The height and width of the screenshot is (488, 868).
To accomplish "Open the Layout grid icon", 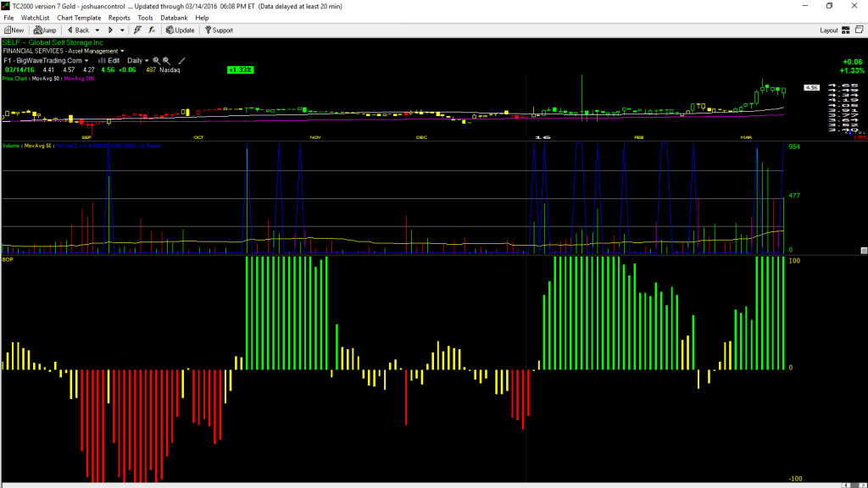I will [x=846, y=30].
